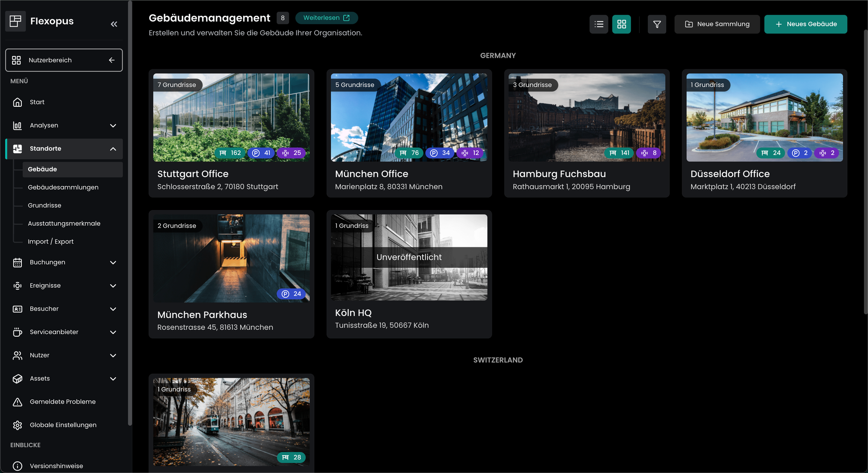Collapse the Standorte menu section

tap(113, 149)
